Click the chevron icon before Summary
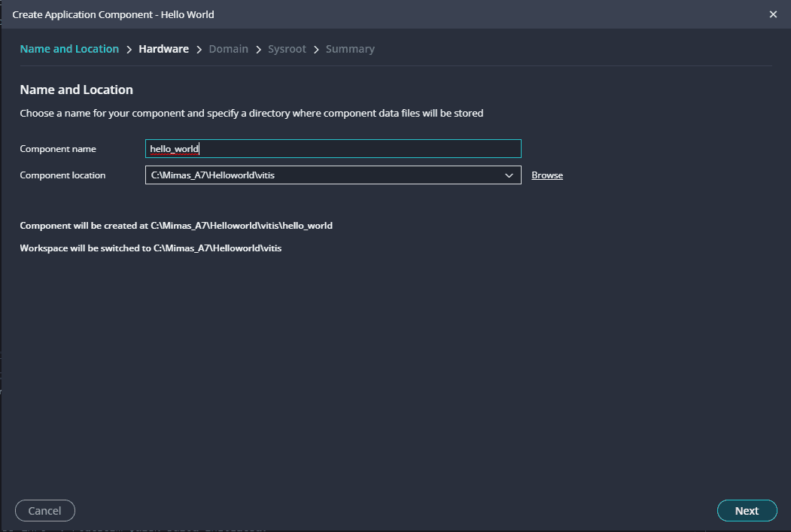 click(316, 50)
